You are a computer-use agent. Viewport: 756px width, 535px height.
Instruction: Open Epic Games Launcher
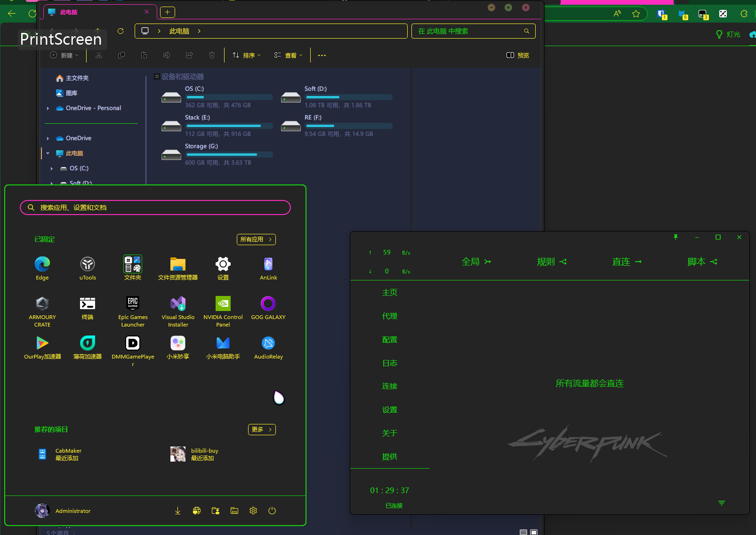pyautogui.click(x=133, y=311)
